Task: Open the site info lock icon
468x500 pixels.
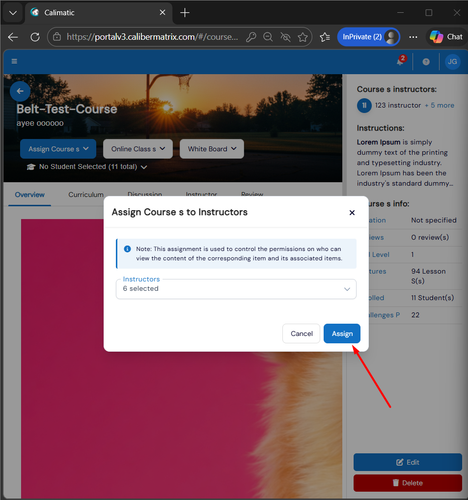Action: click(x=57, y=37)
